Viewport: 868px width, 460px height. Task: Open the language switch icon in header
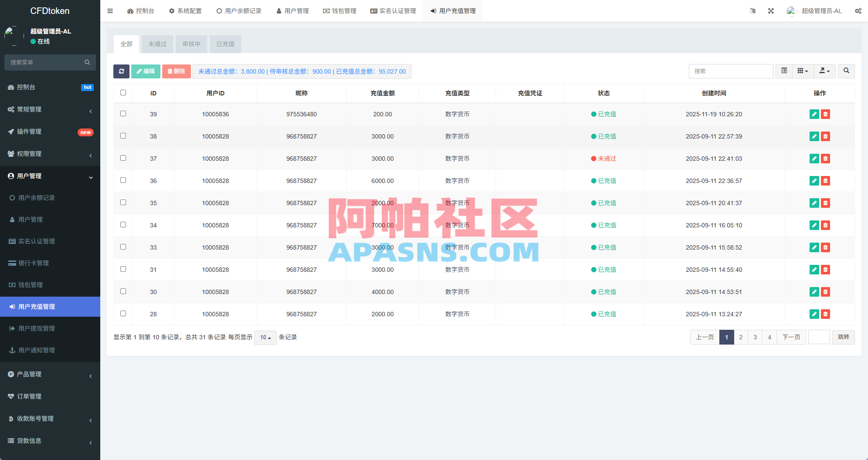point(752,11)
